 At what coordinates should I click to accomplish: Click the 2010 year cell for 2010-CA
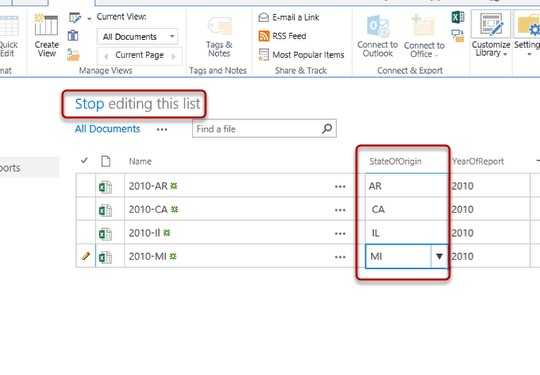pos(489,209)
